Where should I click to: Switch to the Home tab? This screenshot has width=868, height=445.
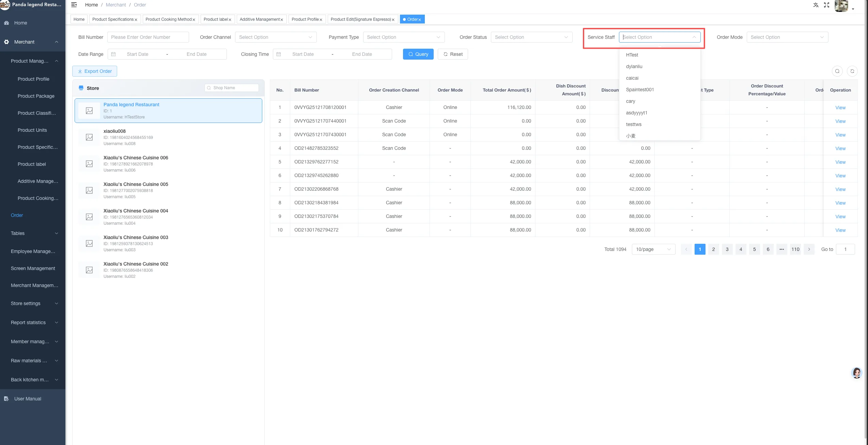coord(79,19)
